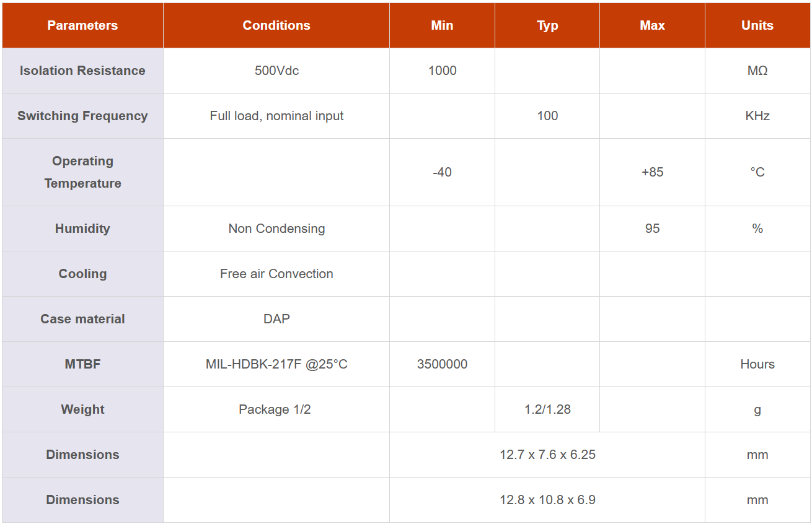Click the 12.8 x 10.8 x 6.9 dimensions
The width and height of the screenshot is (812, 524).
547,500
